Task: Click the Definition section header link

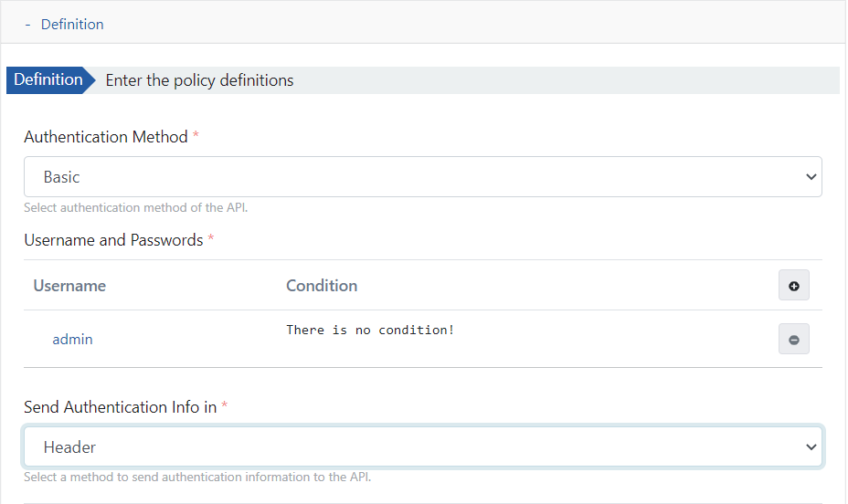Action: click(72, 25)
